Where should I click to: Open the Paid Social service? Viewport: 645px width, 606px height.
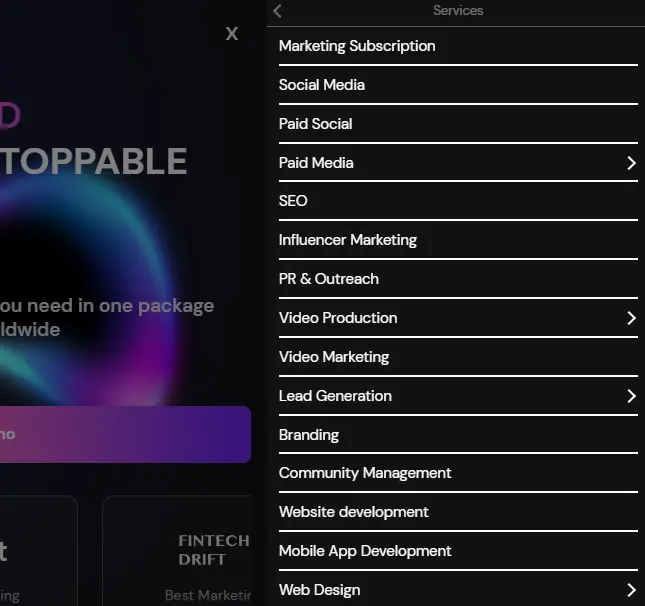(x=316, y=124)
